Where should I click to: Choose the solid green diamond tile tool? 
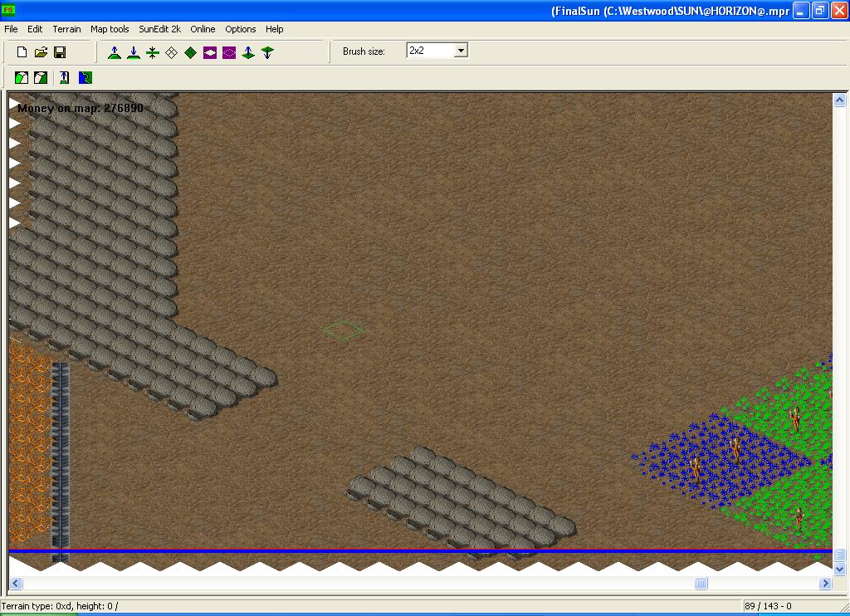[x=190, y=52]
